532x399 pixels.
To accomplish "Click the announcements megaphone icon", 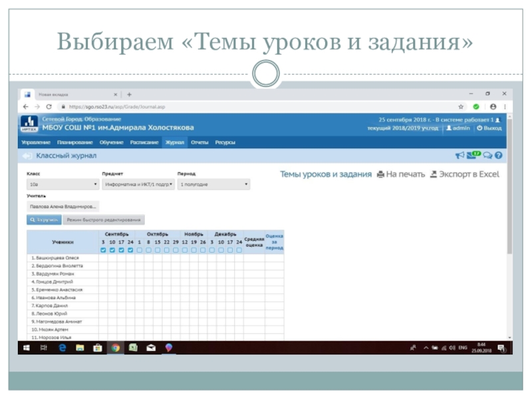I will point(459,156).
